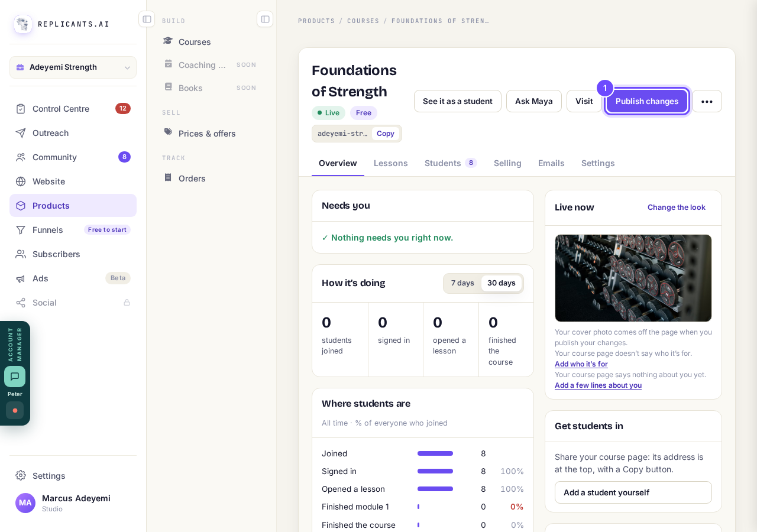Viewport: 757px width, 532px height.
Task: Click the Orders receipt icon
Action: [x=168, y=177]
